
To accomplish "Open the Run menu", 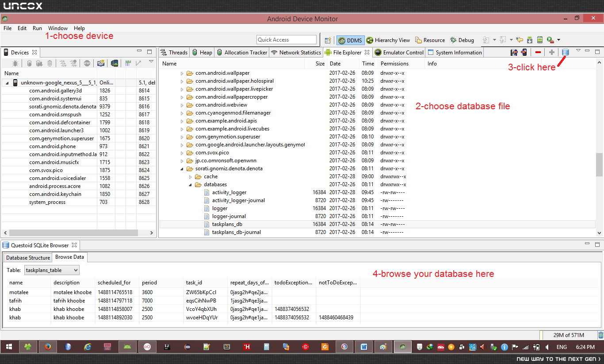I will 37,28.
